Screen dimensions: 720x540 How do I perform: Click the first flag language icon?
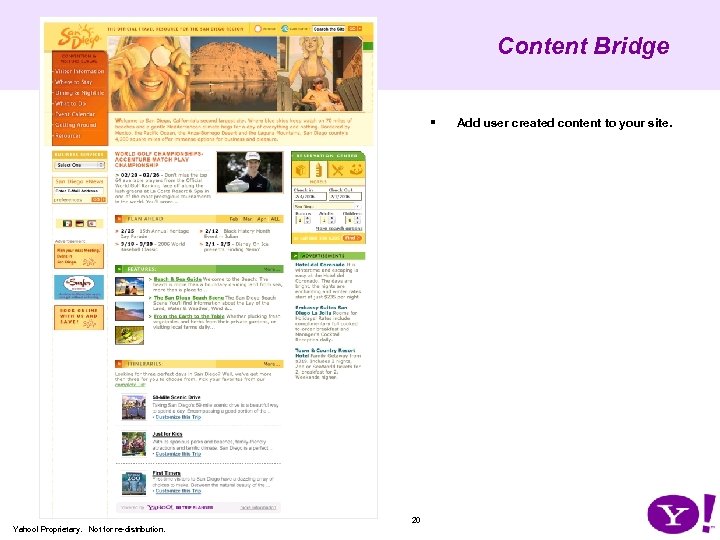[67, 224]
